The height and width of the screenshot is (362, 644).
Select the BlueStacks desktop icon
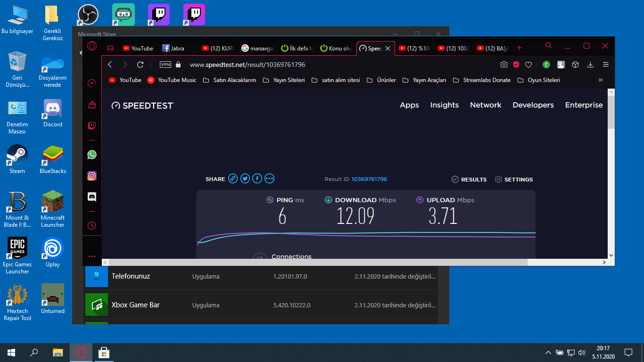(53, 159)
